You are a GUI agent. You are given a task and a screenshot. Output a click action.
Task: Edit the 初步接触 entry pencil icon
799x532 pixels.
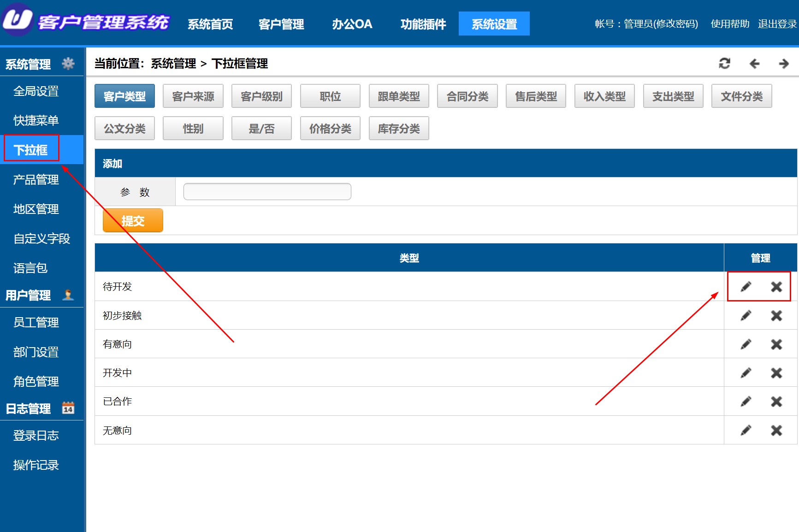tap(746, 315)
